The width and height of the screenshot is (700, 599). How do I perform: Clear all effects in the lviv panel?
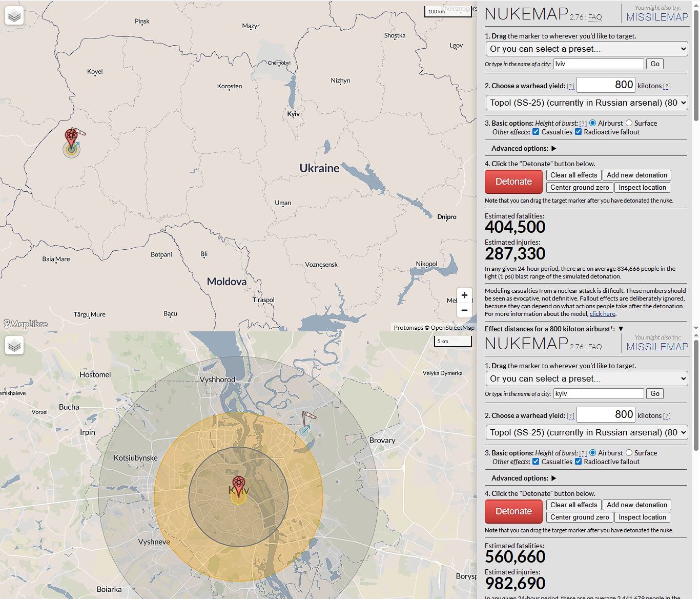573,175
